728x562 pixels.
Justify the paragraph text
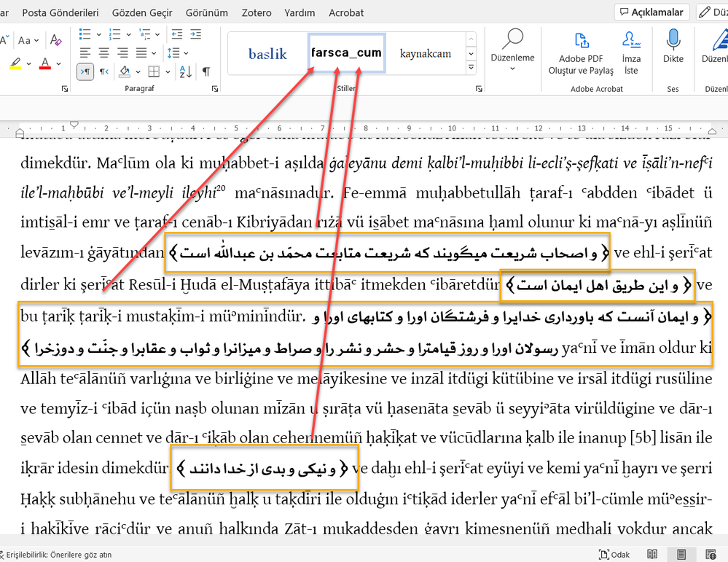pos(141,53)
